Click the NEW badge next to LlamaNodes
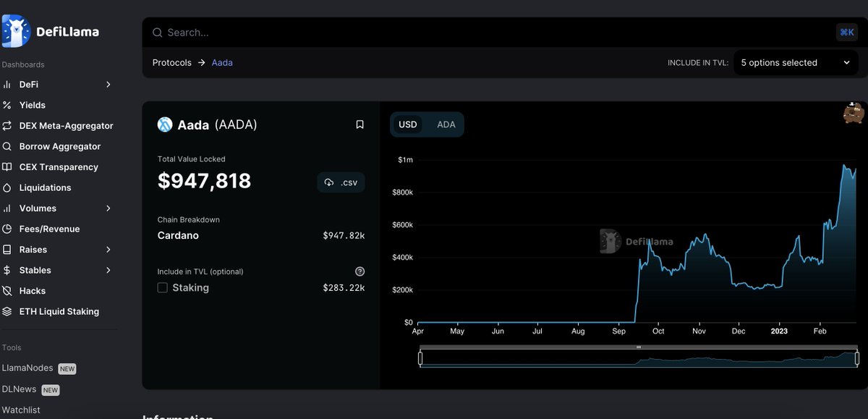This screenshot has height=419, width=868. (67, 369)
